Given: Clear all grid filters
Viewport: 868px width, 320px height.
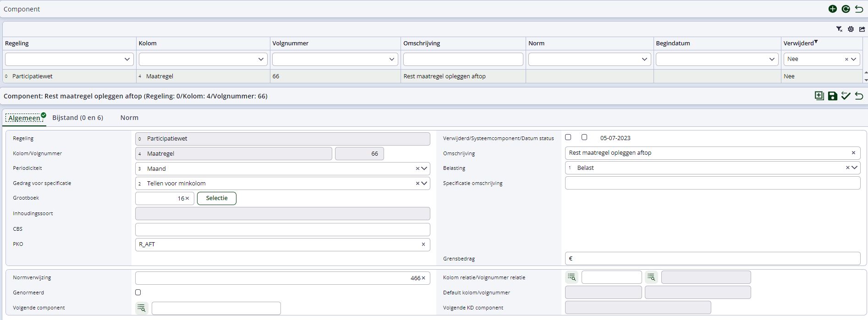Looking at the screenshot, I should click(839, 29).
